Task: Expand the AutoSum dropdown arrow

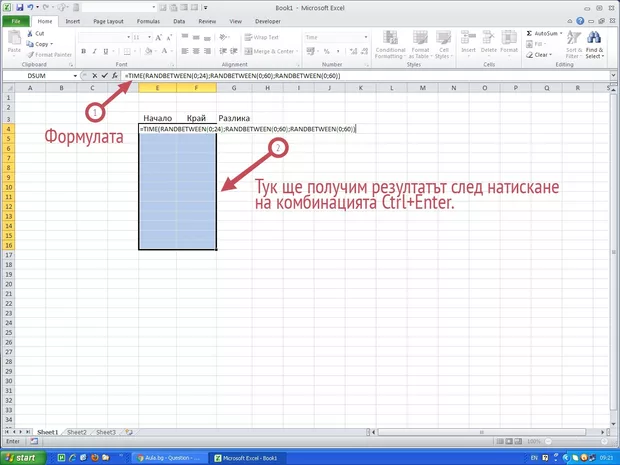Action: [561, 34]
